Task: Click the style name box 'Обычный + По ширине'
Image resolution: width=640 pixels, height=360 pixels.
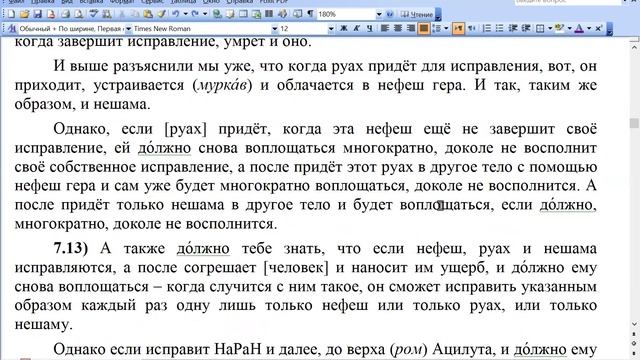Action: pos(71,29)
